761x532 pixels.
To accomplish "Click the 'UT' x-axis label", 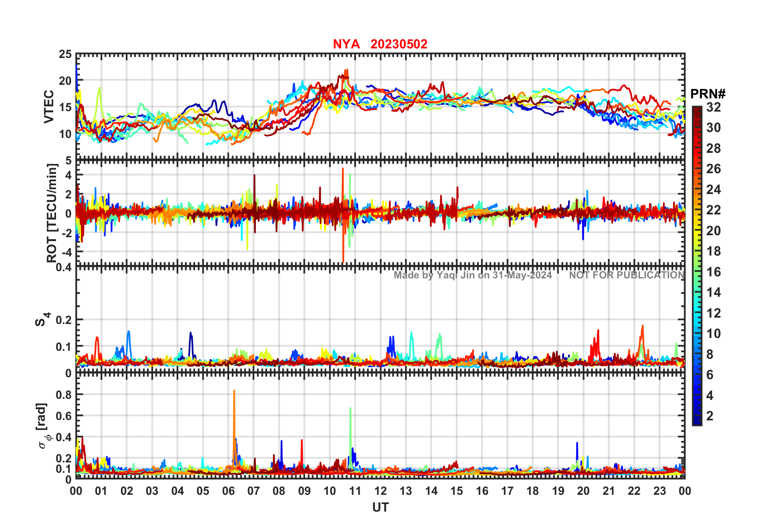I will 380,508.
